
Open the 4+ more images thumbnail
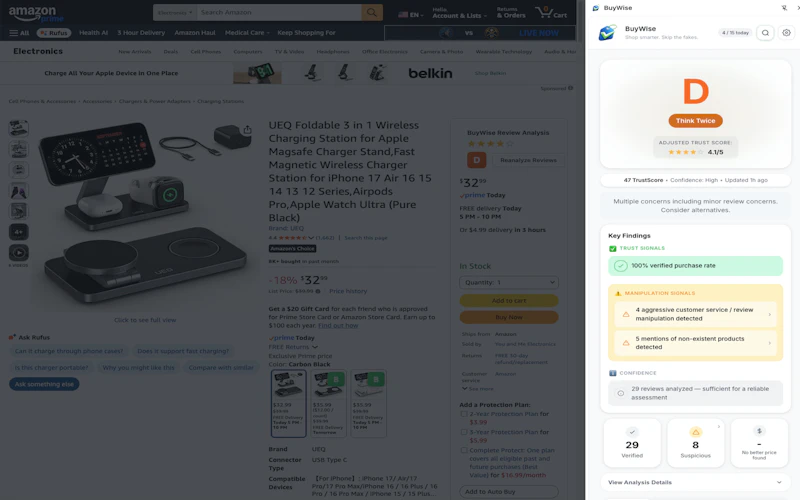point(18,232)
